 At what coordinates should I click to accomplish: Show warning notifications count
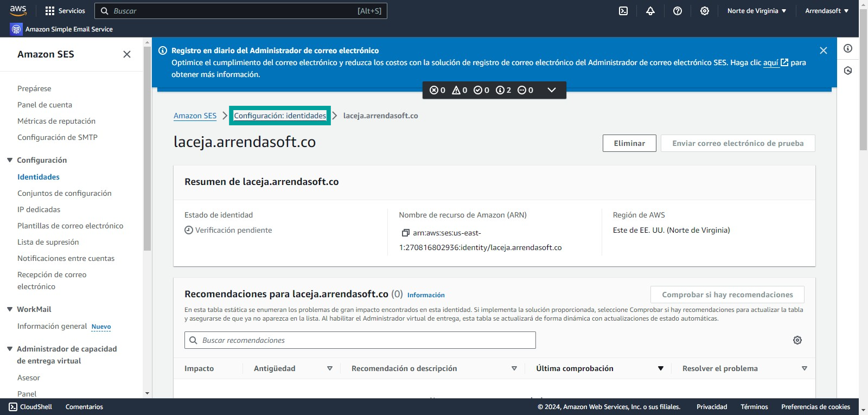[x=459, y=90]
